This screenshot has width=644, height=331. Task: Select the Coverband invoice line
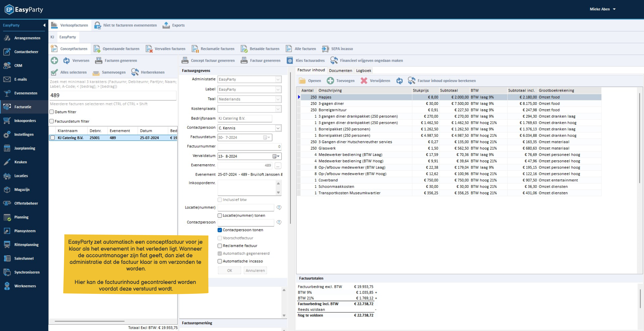pos(449,180)
